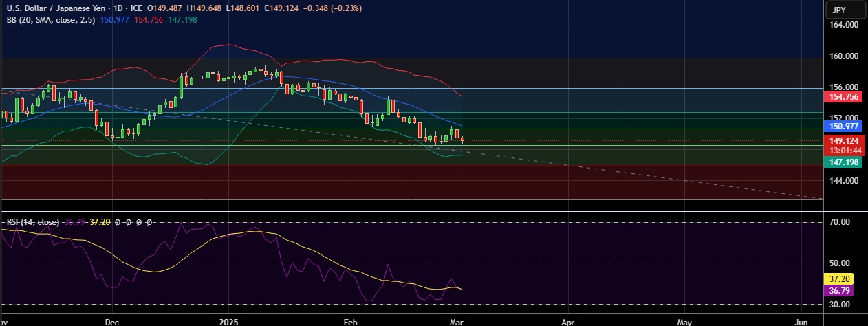Image resolution: width=868 pixels, height=326 pixels.
Task: Click the 30.00 RSI scale label
Action: (x=838, y=304)
